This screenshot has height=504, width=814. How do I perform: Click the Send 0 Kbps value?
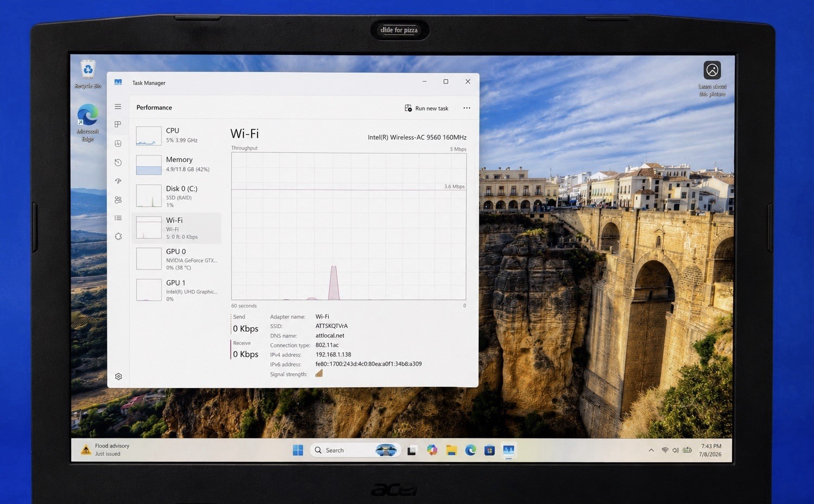point(245,328)
